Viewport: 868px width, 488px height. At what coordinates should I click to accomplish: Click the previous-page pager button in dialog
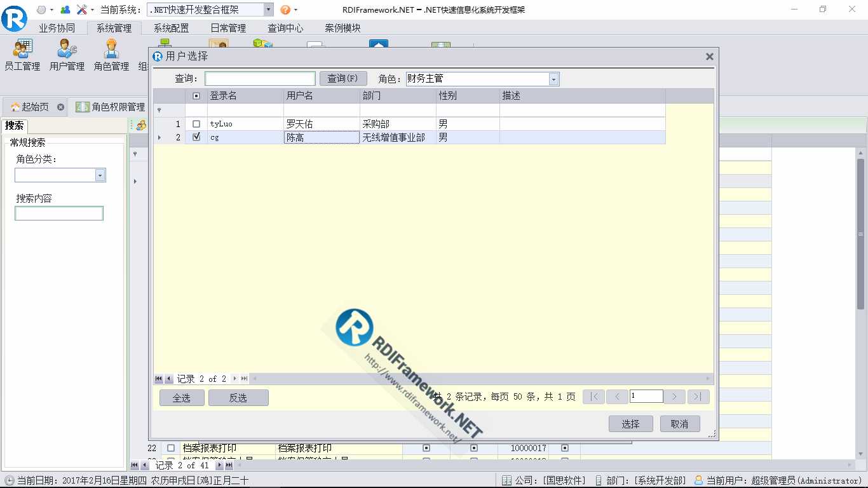coord(617,396)
